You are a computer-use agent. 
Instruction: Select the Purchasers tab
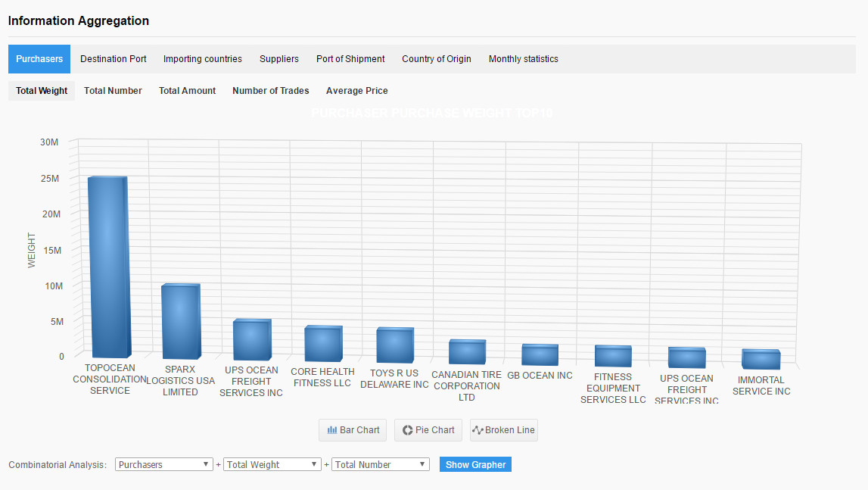coord(39,59)
